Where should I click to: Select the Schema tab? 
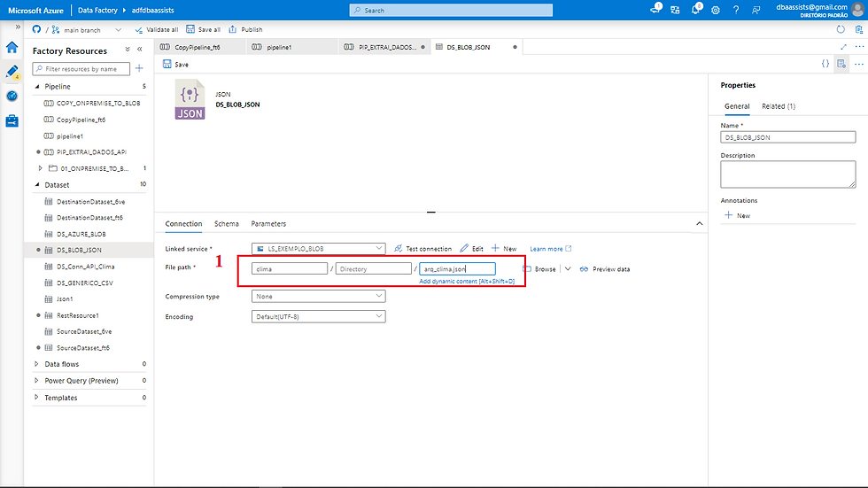227,223
